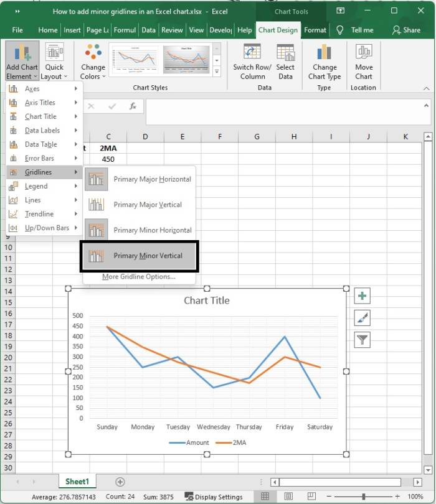
Task: Click the 100% zoom level
Action: [415, 497]
